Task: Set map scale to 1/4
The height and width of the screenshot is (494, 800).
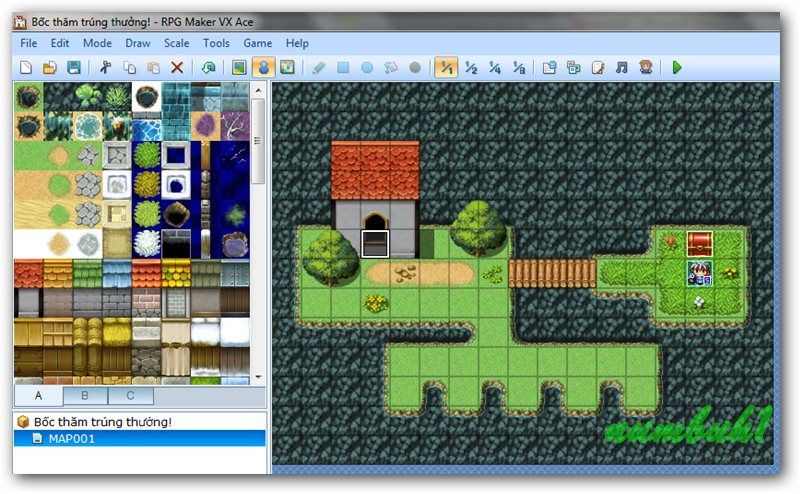Action: 495,67
